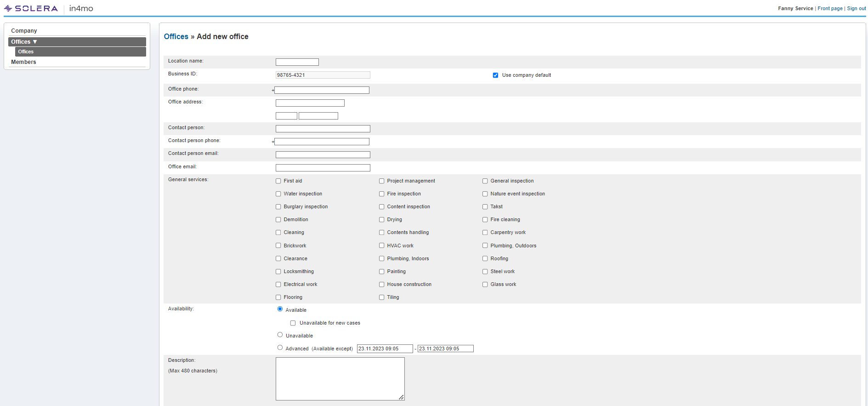Open the Company sidebar section
This screenshot has width=868, height=406.
point(24,31)
